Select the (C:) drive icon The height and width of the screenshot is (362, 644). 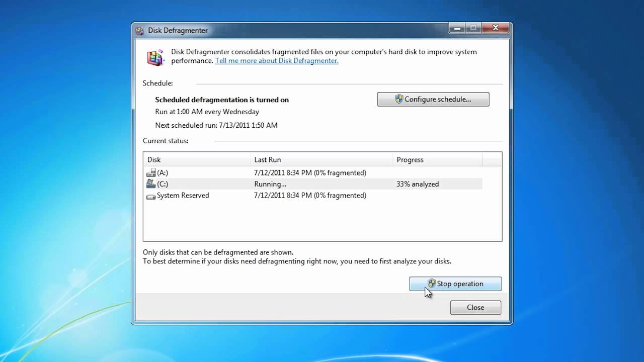[151, 184]
